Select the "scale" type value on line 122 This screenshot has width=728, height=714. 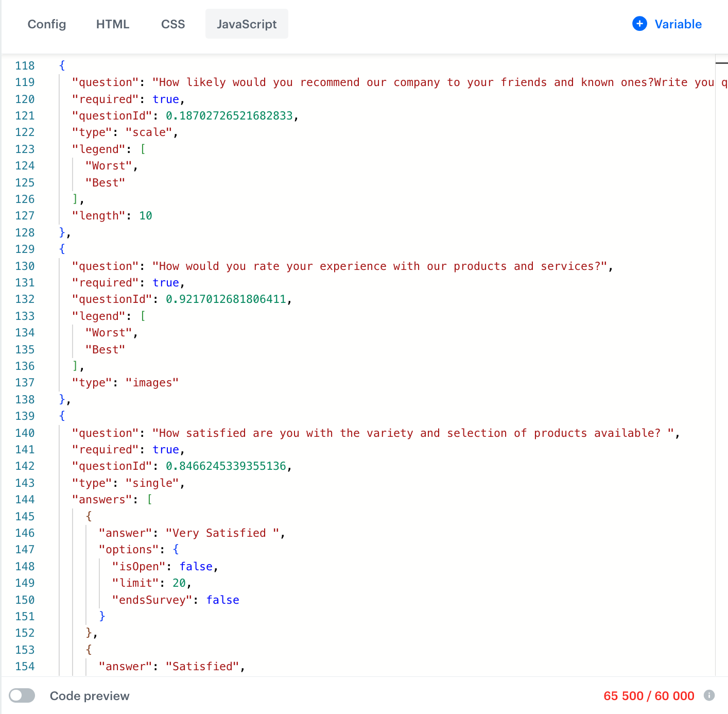(150, 132)
